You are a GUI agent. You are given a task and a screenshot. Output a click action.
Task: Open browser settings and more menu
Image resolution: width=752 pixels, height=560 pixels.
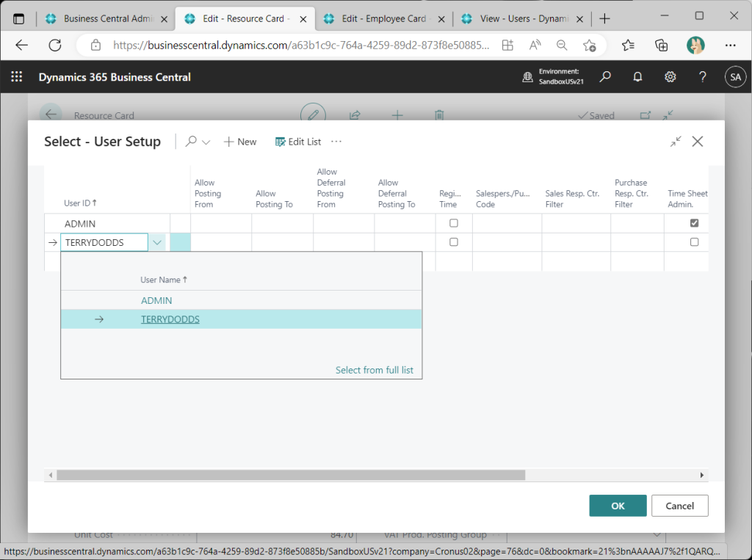pyautogui.click(x=730, y=46)
